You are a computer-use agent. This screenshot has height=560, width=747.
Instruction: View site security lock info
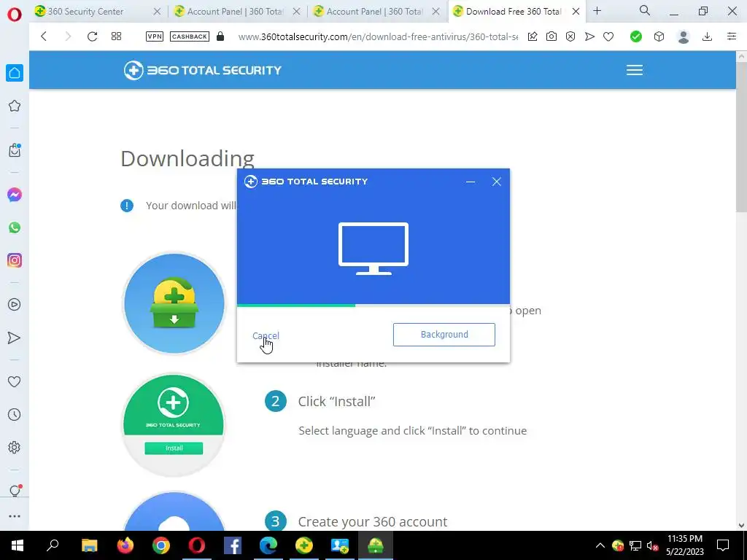click(220, 36)
